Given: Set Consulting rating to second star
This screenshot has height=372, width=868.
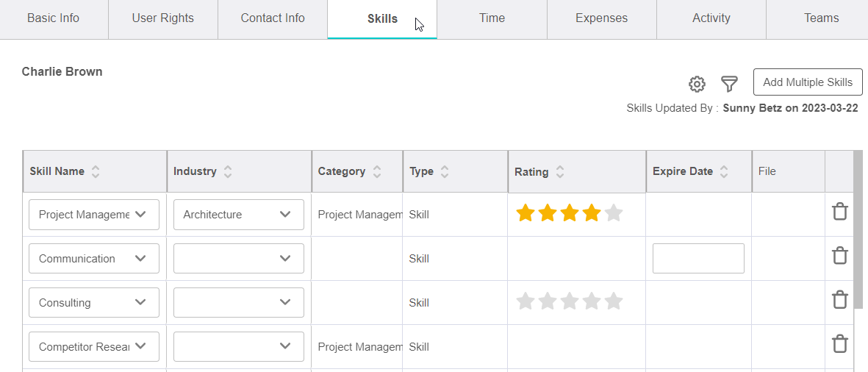Looking at the screenshot, I should (x=547, y=301).
